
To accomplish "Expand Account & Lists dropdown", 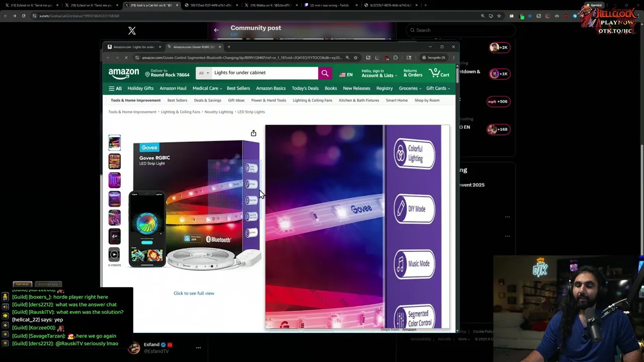I will tap(379, 73).
